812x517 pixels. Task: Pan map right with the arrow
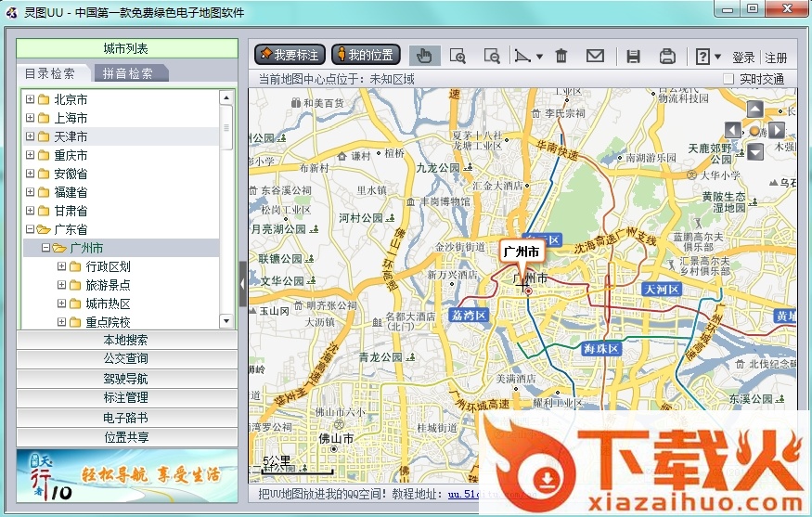[x=777, y=130]
